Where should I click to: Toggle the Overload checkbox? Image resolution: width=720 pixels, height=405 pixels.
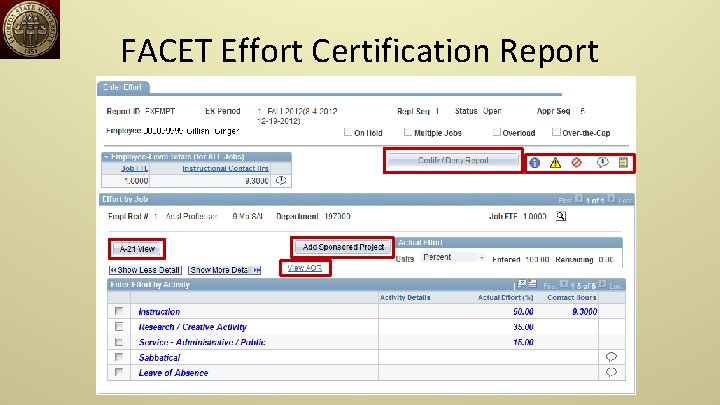(x=496, y=132)
